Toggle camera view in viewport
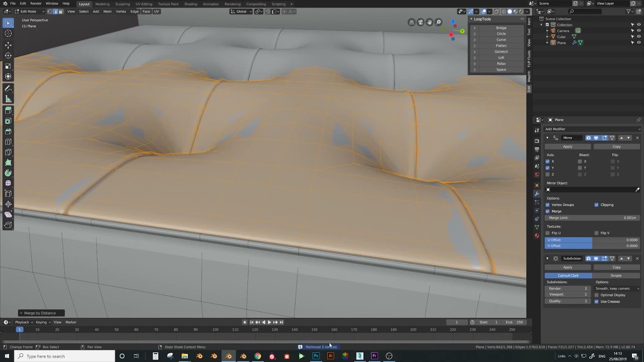644x362 pixels. tap(420, 22)
